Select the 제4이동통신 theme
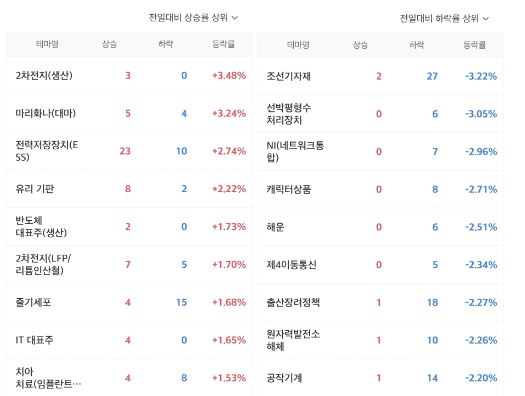 [x=291, y=265]
